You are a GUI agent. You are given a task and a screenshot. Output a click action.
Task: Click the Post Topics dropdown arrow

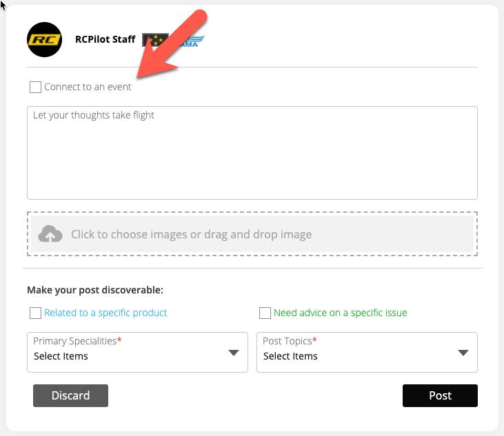pyautogui.click(x=463, y=353)
